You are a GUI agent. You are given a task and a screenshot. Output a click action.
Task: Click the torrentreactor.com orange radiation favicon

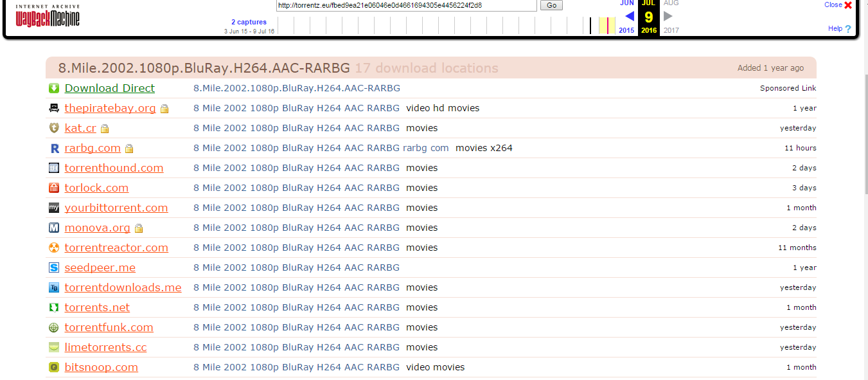point(54,248)
